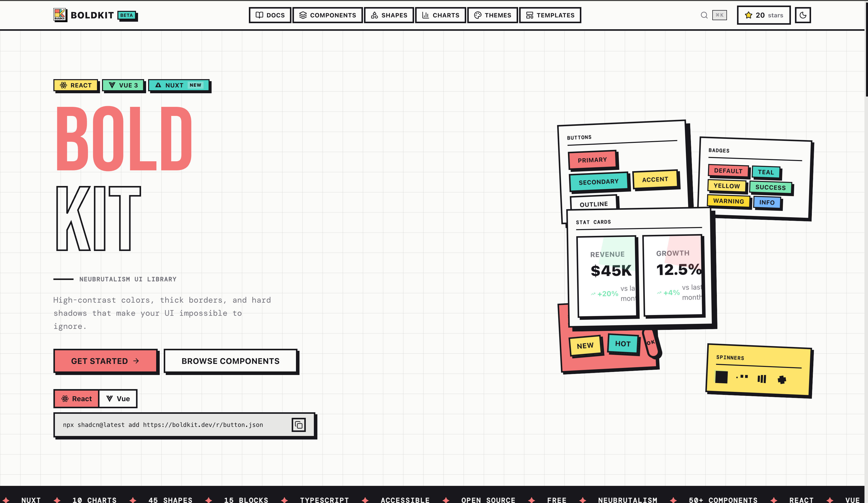This screenshot has height=503, width=868.
Task: Copy the npx install command
Action: pos(298,425)
